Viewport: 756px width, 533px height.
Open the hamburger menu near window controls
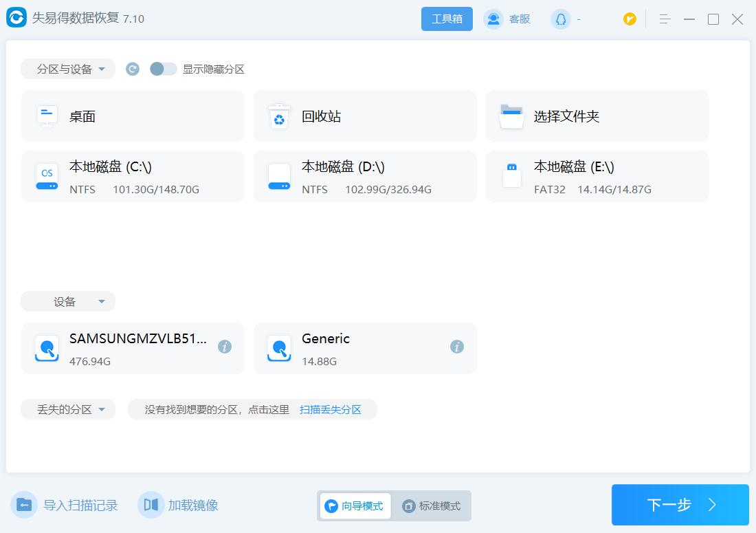click(x=664, y=19)
